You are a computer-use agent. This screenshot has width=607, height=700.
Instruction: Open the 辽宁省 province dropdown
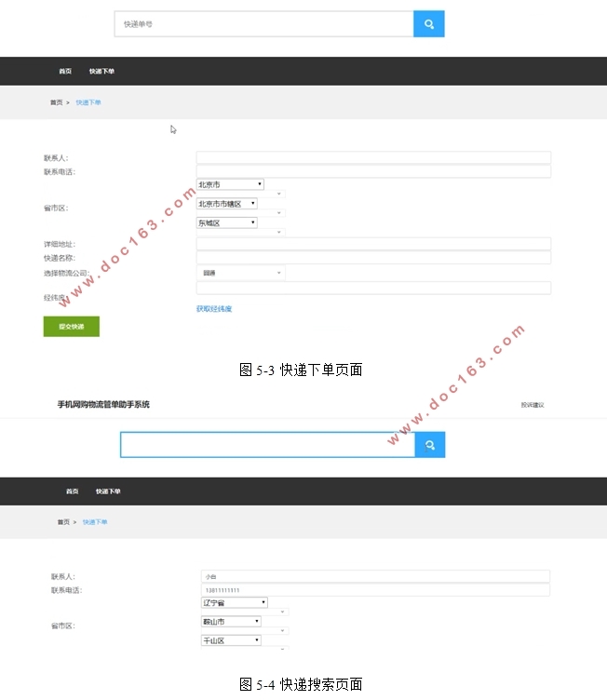coord(234,602)
